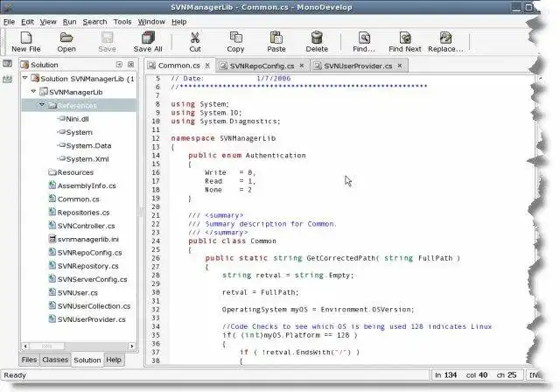Select SVNRepository.cs in the solution tree

click(87, 266)
